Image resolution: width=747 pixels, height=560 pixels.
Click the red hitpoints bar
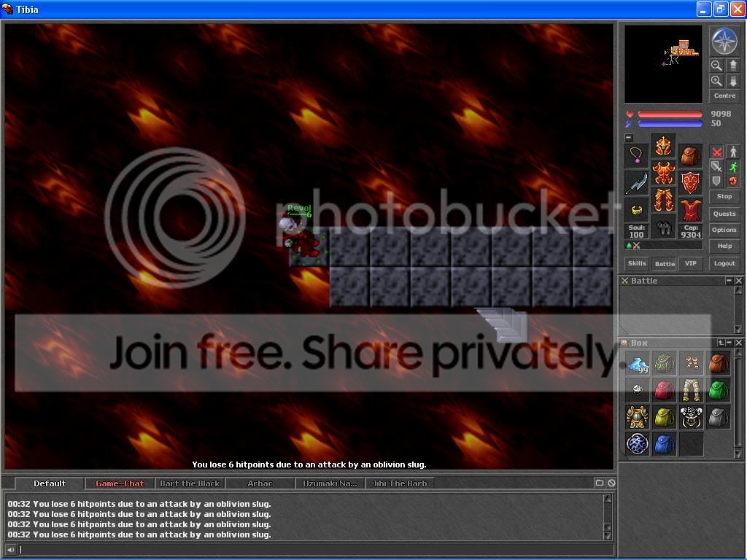pos(670,114)
